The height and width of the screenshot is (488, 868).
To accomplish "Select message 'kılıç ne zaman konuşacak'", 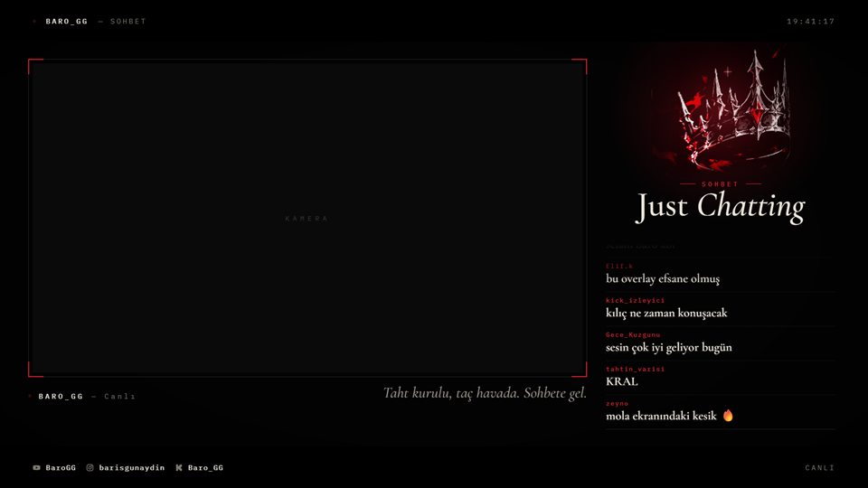I will pos(666,314).
